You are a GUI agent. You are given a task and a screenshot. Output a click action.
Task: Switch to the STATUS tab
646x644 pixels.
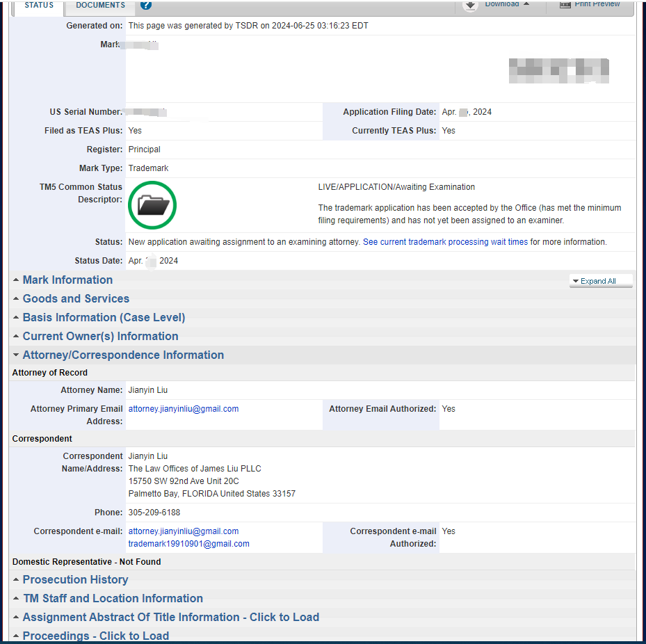[39, 6]
